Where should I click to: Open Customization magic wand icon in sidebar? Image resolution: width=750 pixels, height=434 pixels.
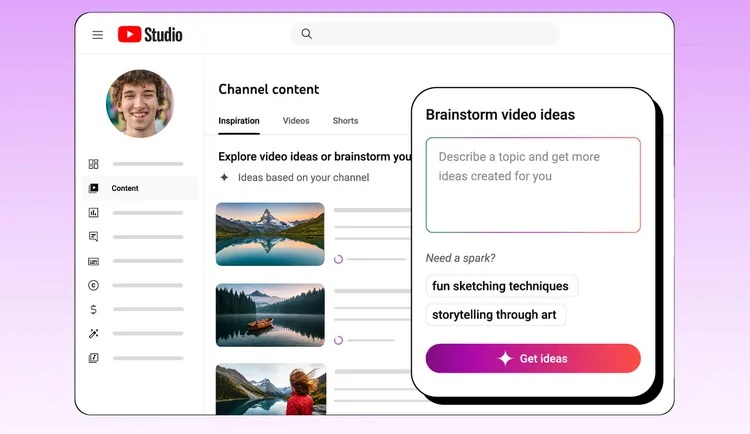(93, 334)
